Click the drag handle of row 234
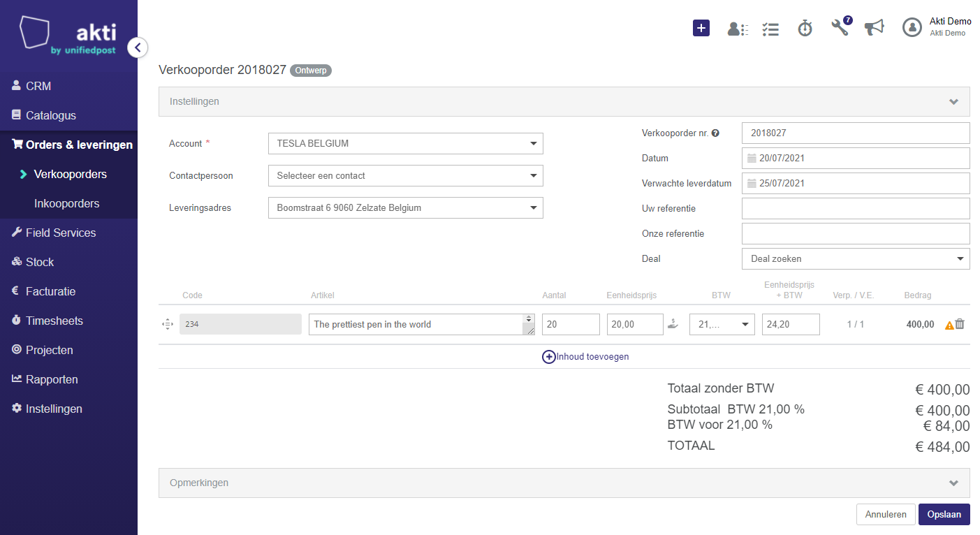 pos(167,324)
